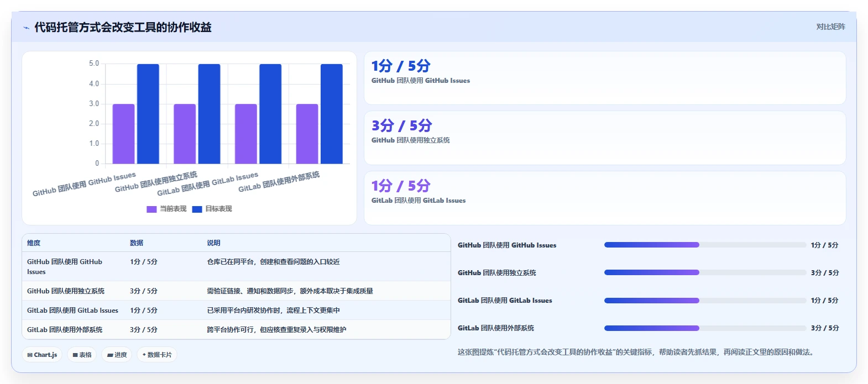Image resolution: width=868 pixels, height=384 pixels.
Task: Click the 进度 tag pill
Action: point(117,355)
